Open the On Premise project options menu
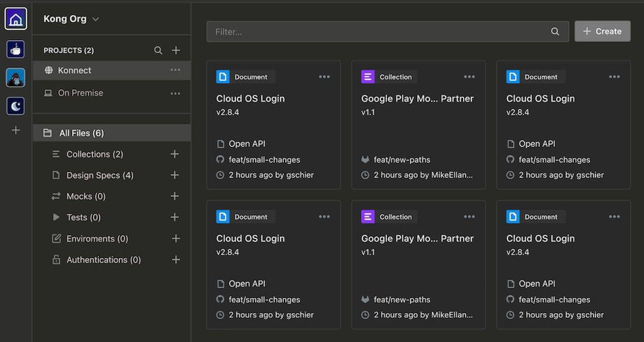This screenshot has width=644, height=342. coord(175,93)
